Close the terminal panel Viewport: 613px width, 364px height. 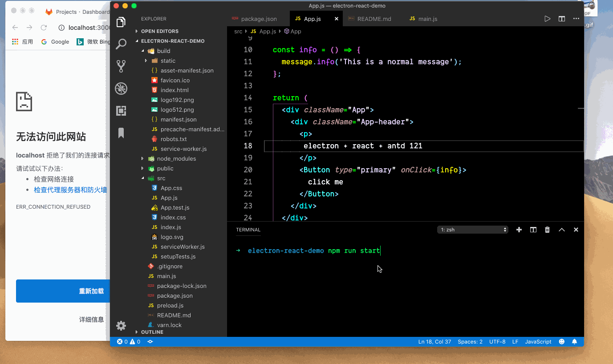point(576,230)
